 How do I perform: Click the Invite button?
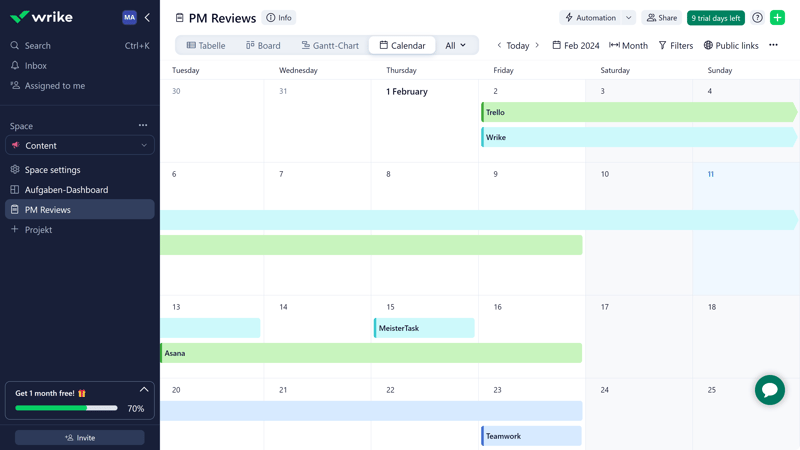(80, 438)
